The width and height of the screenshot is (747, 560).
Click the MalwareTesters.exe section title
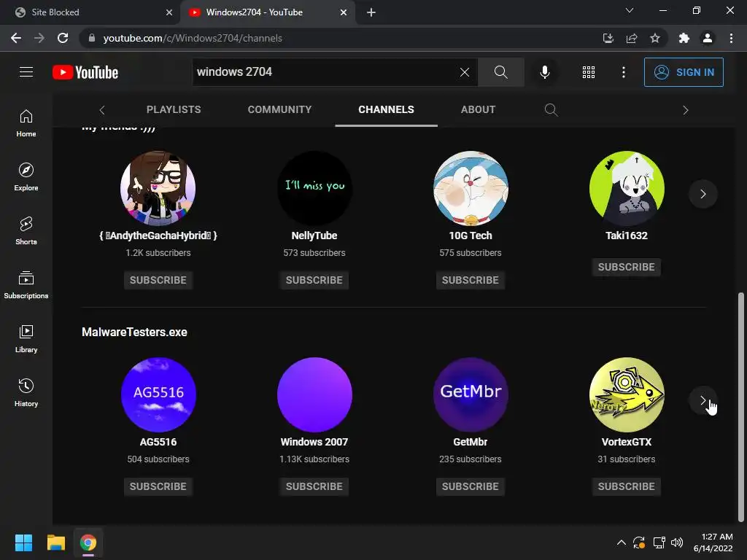pyautogui.click(x=134, y=332)
